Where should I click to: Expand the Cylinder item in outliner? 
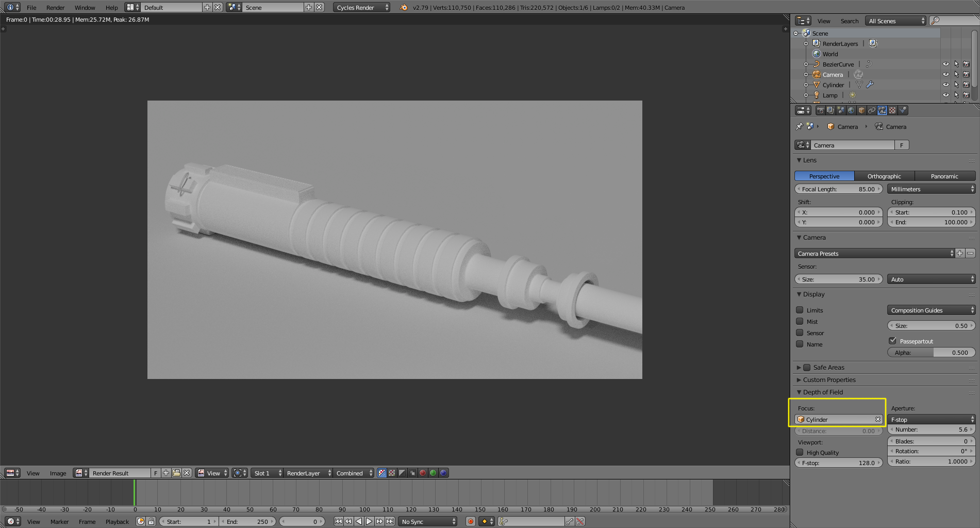tap(806, 85)
